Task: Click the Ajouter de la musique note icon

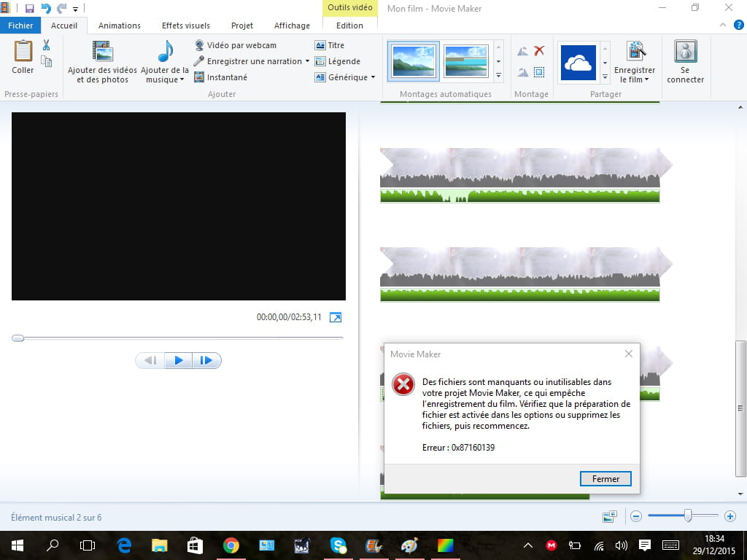Action: click(166, 51)
